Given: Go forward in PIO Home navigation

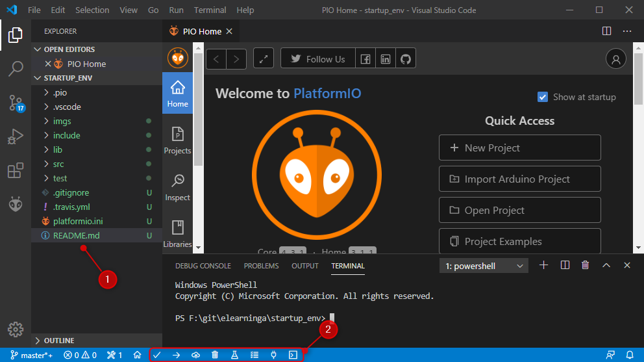Looking at the screenshot, I should tap(236, 59).
